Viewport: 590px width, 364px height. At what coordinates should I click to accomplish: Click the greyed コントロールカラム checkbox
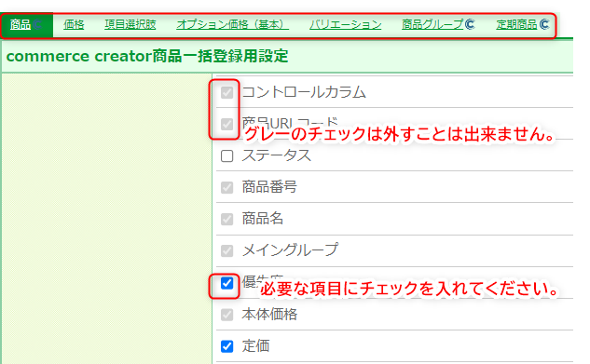point(226,92)
